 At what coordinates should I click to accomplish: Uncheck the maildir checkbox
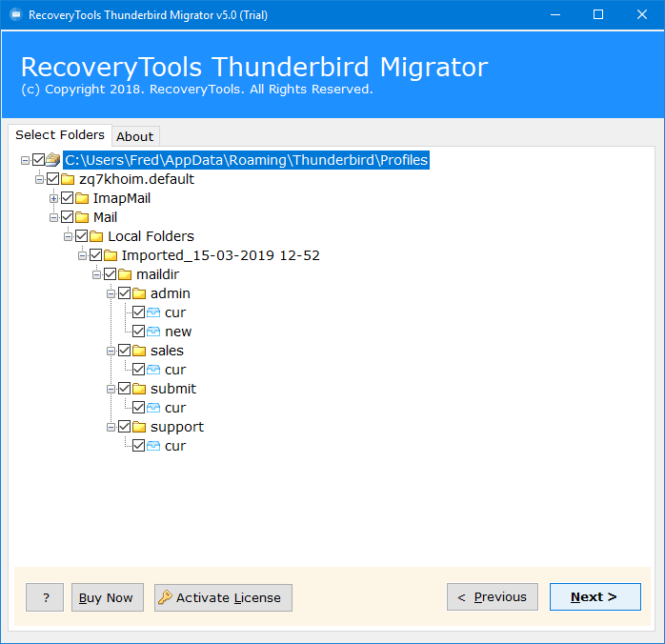111,274
